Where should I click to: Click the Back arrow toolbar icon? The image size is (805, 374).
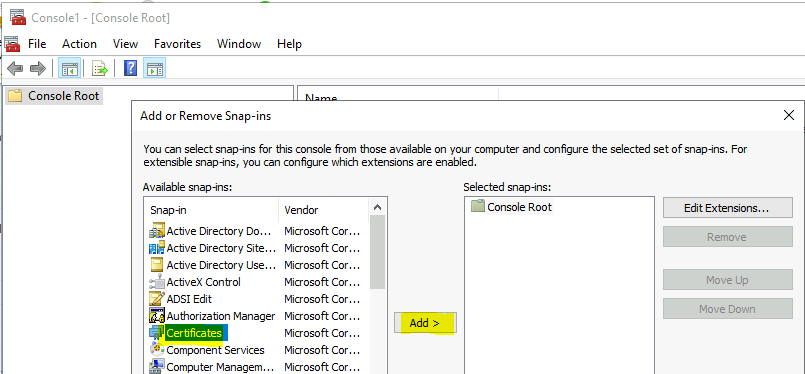(x=15, y=68)
